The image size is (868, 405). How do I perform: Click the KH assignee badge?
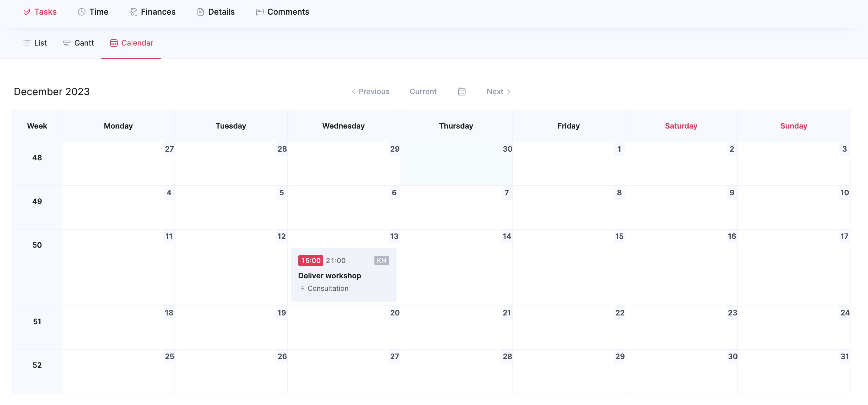tap(382, 261)
